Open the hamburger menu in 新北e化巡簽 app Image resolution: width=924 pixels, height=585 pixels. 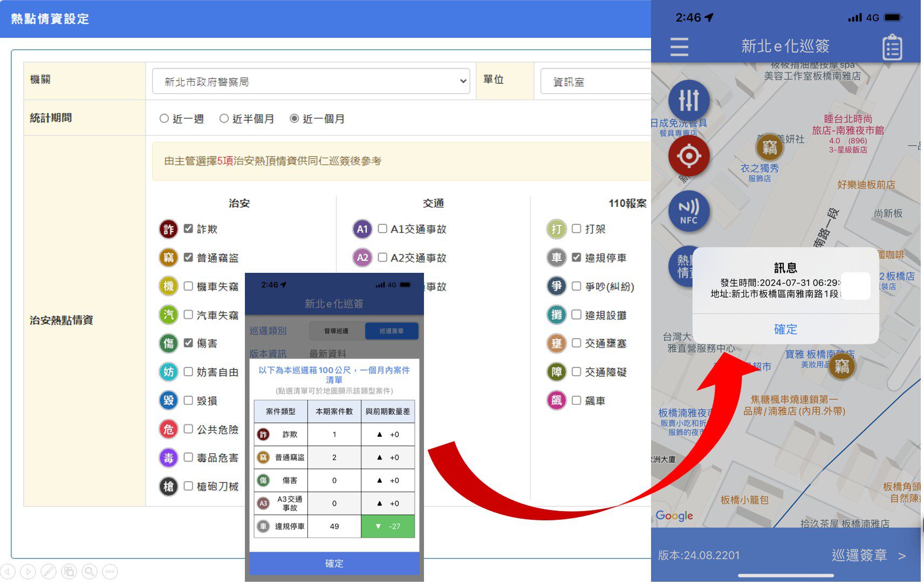tap(679, 47)
